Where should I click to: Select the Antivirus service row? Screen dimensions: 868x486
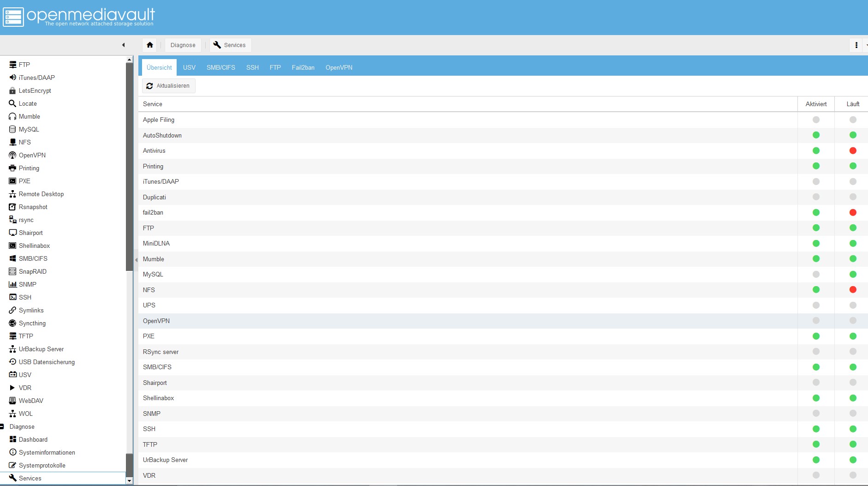(503, 151)
